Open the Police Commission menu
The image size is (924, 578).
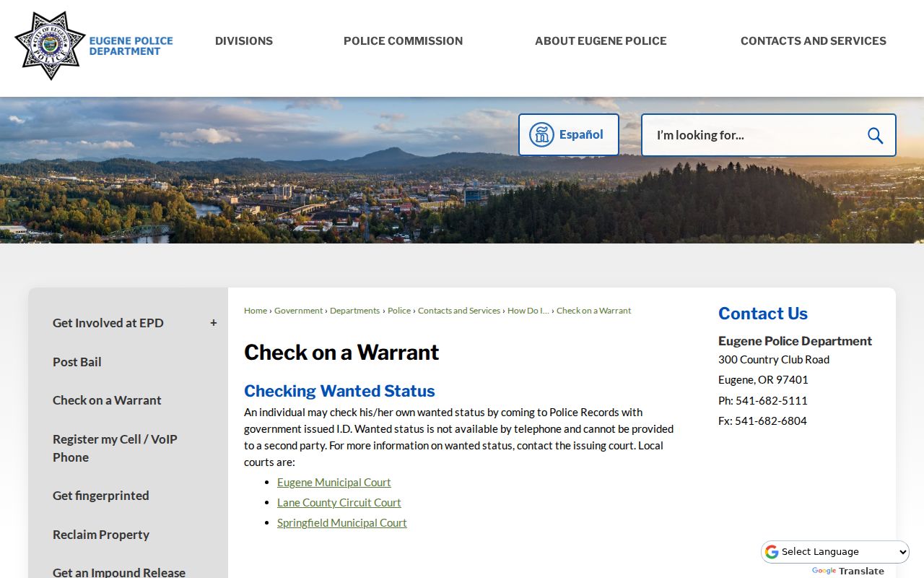403,41
